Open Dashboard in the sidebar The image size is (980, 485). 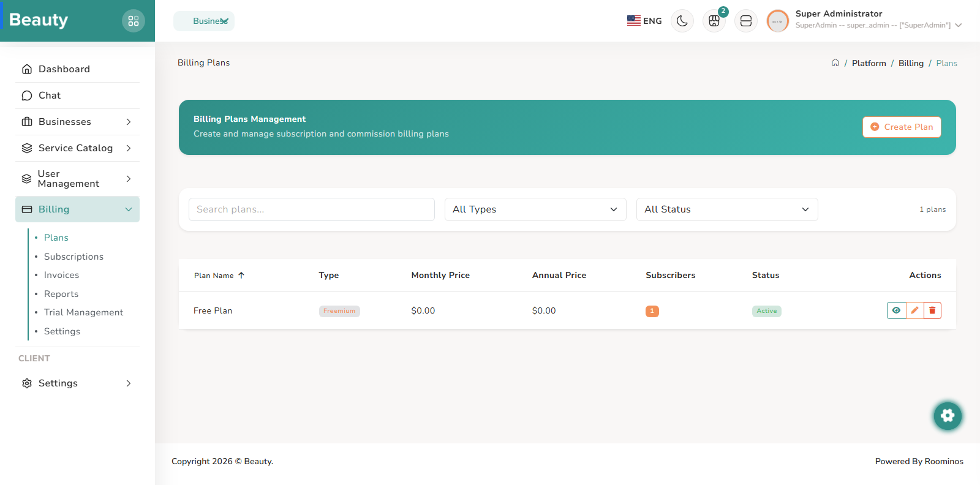(77, 69)
